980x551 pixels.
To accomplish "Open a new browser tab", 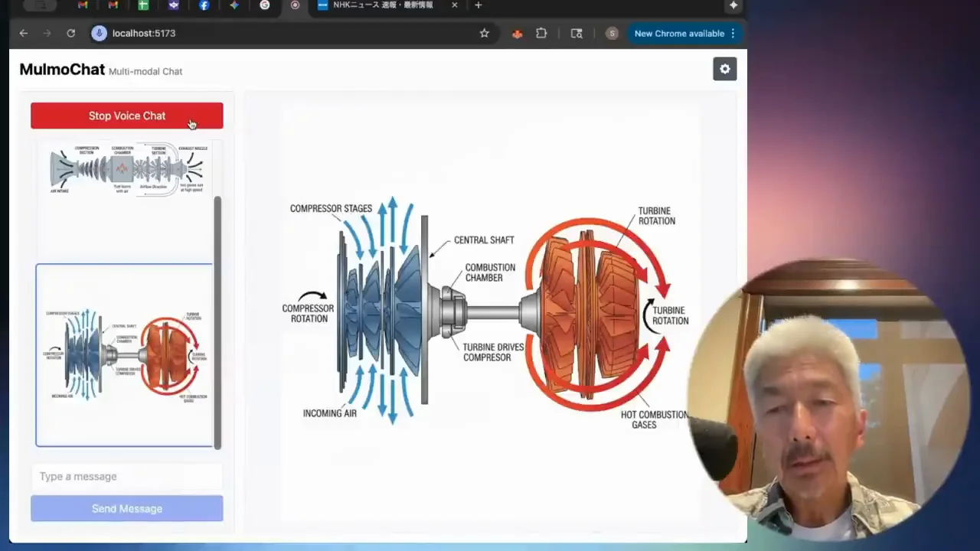I will (x=478, y=5).
